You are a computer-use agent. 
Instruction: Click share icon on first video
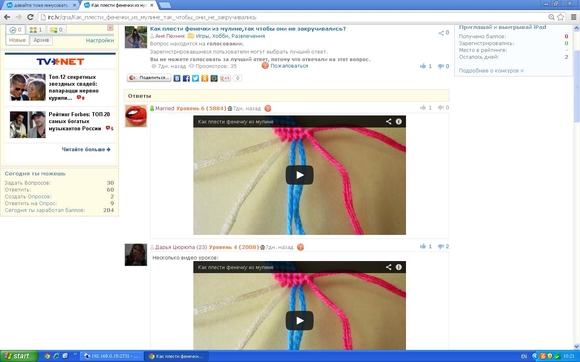[x=388, y=121]
